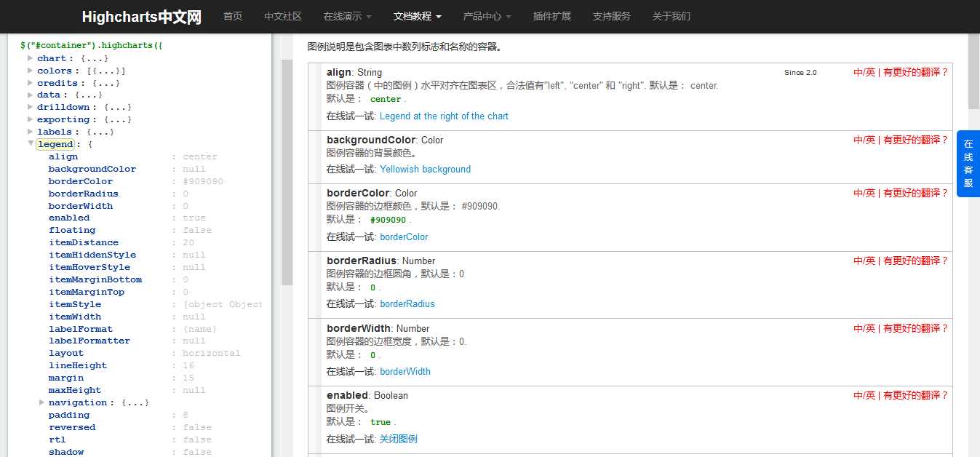Open the 中文社区 nav item
This screenshot has height=457, width=980.
[283, 16]
